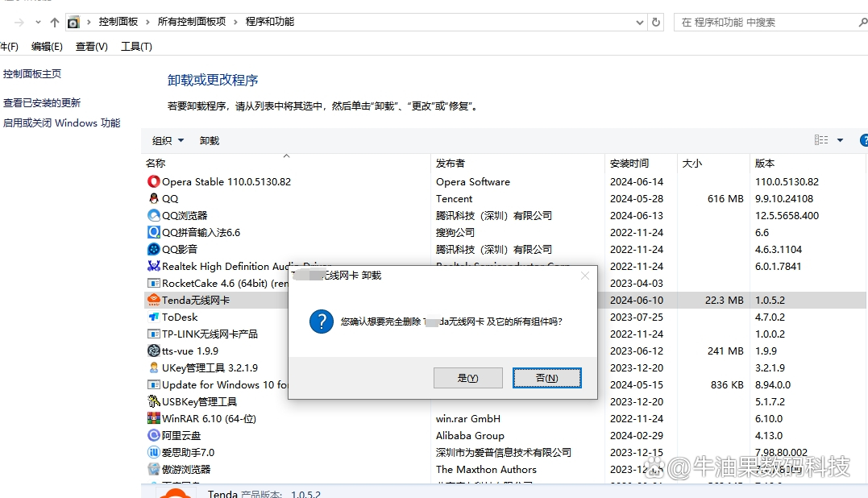Open the 控制面板主页 link
The image size is (868, 498).
coord(32,73)
